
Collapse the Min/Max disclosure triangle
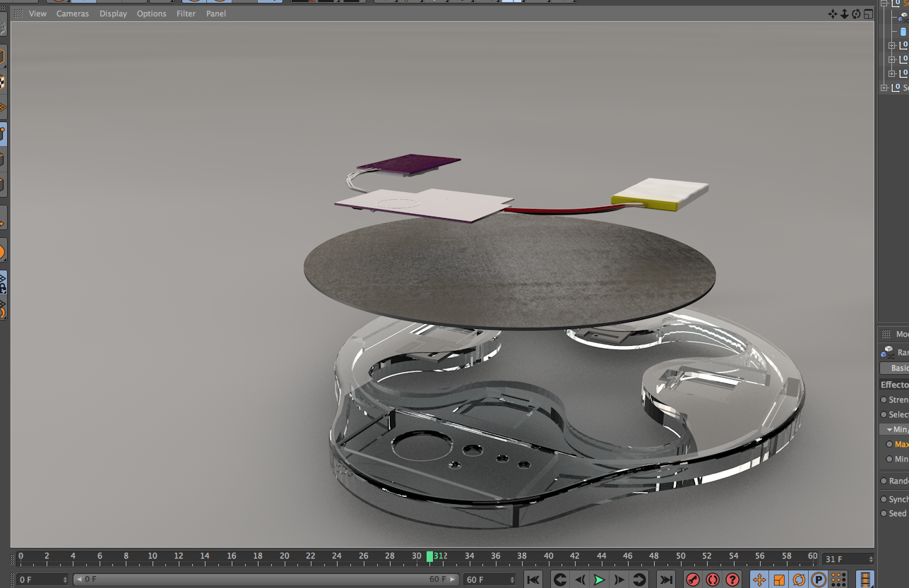(889, 429)
